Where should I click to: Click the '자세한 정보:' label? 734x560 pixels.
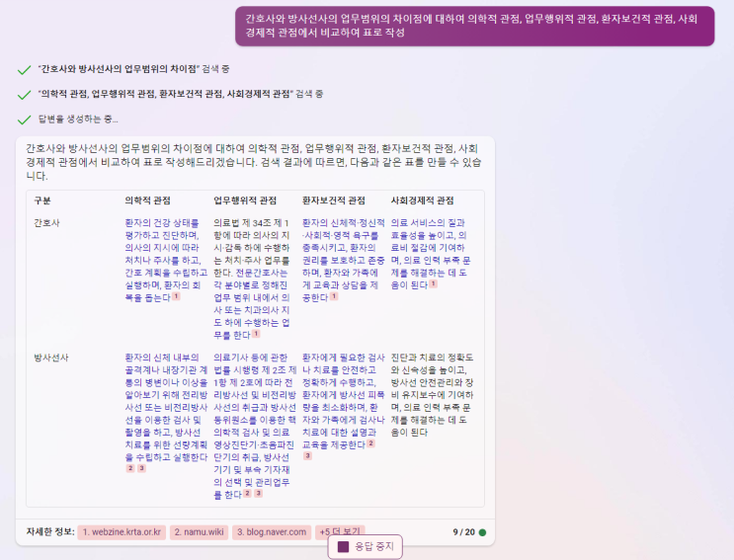(x=50, y=532)
